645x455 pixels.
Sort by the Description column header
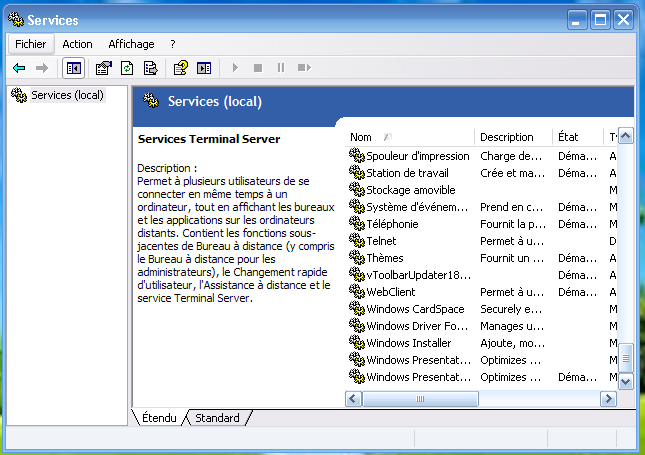[x=513, y=137]
